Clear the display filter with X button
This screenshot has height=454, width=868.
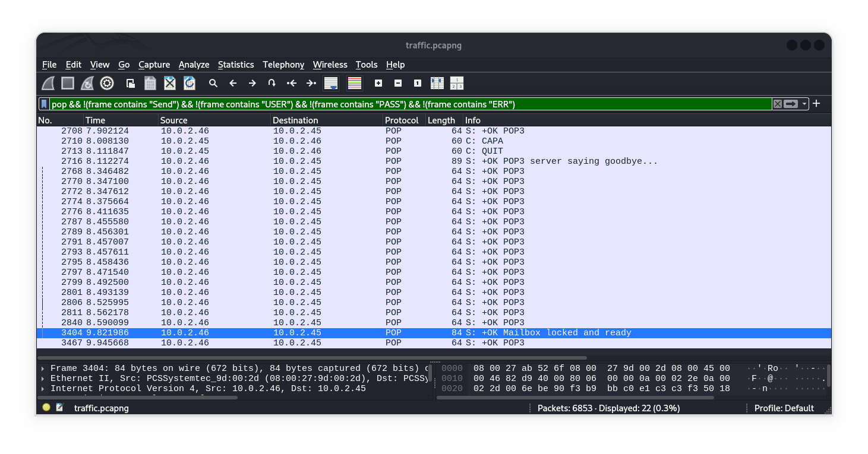(777, 104)
